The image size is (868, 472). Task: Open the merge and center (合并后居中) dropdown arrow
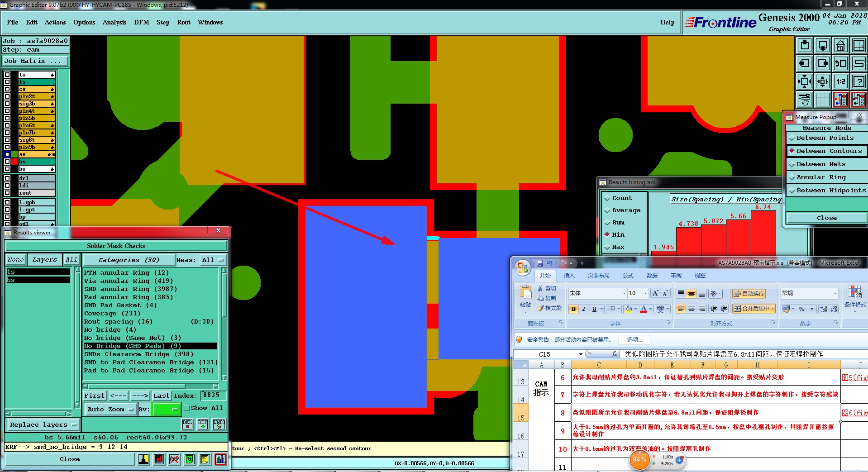[773, 309]
